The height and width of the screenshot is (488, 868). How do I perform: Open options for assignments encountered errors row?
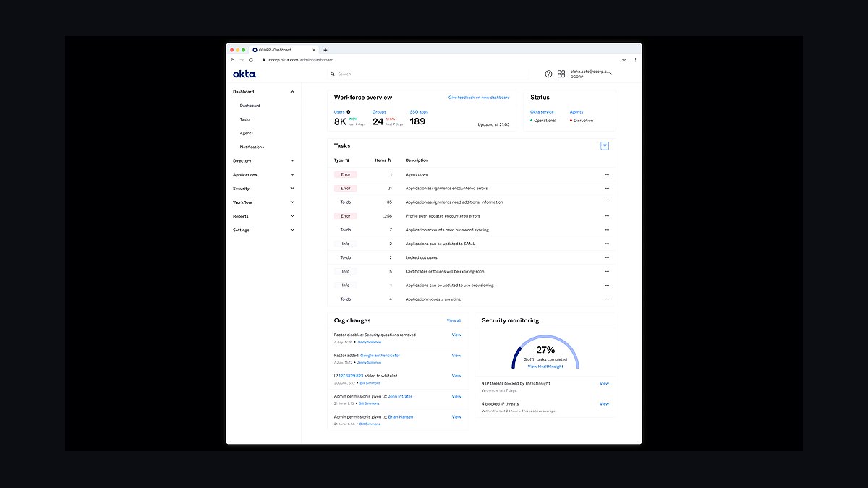607,188
